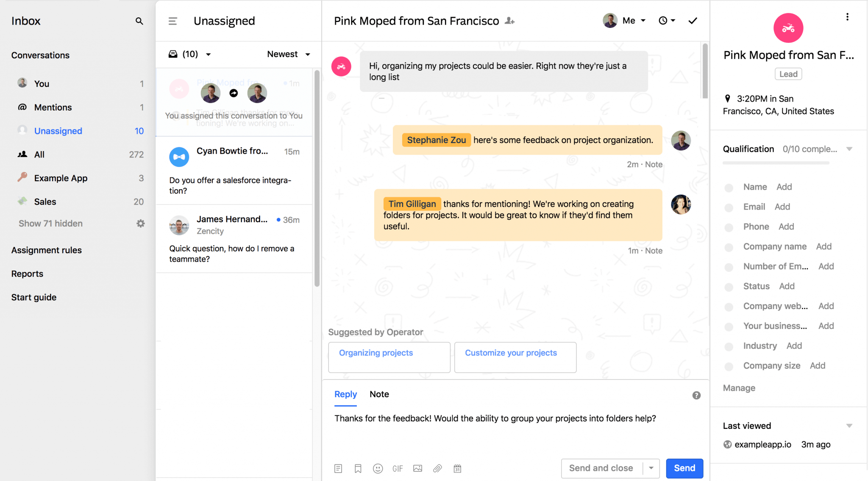
Task: Attach a file using the paperclip icon
Action: click(x=437, y=468)
